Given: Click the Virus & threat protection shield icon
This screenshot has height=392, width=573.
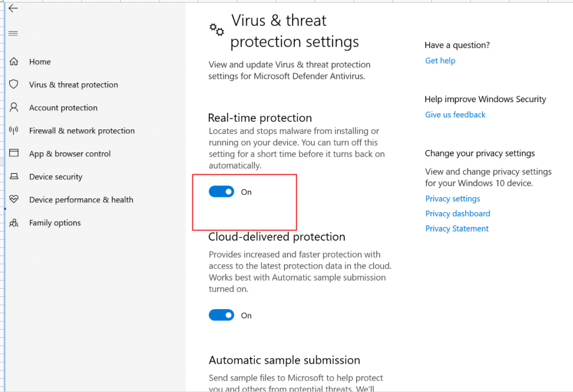Looking at the screenshot, I should (14, 84).
